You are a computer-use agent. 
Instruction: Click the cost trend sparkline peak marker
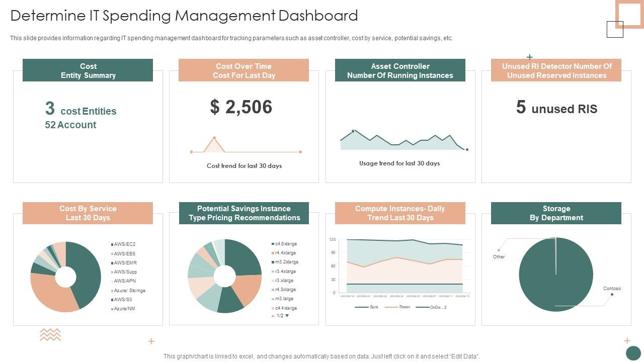pos(214,137)
